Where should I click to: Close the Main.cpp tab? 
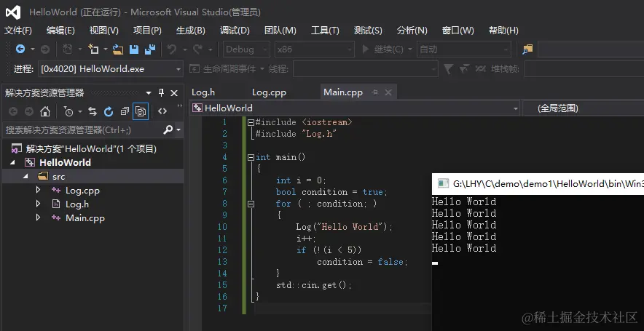click(388, 92)
